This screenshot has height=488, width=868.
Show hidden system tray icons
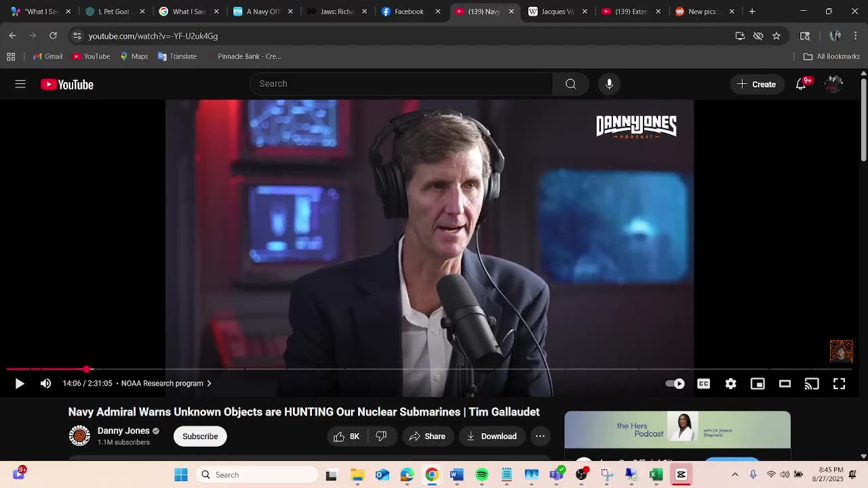coord(734,474)
